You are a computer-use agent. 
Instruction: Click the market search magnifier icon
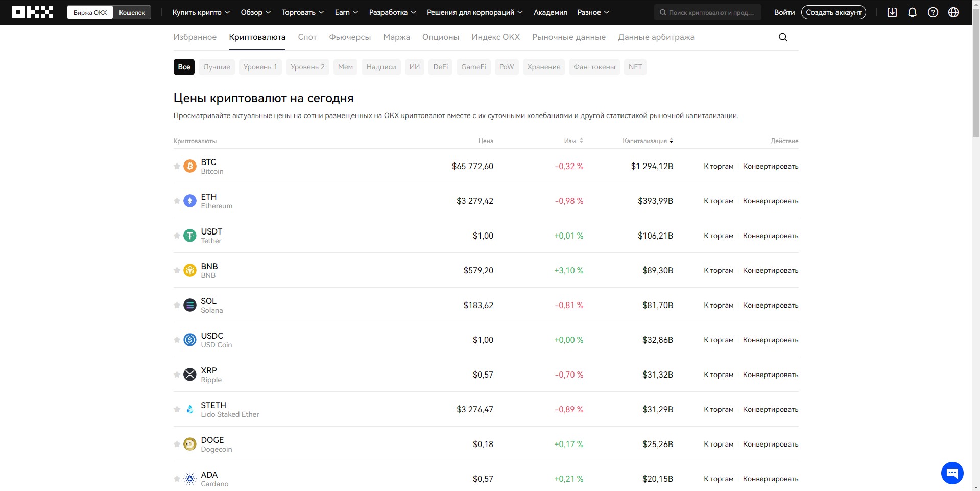tap(783, 37)
